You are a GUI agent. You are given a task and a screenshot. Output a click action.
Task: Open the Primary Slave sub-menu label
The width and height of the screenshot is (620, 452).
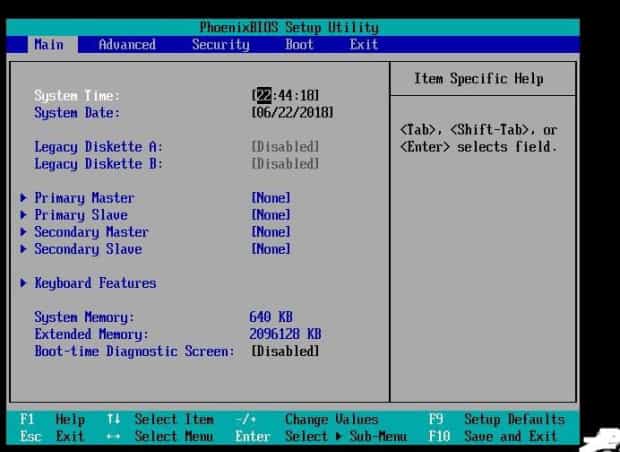coord(81,215)
